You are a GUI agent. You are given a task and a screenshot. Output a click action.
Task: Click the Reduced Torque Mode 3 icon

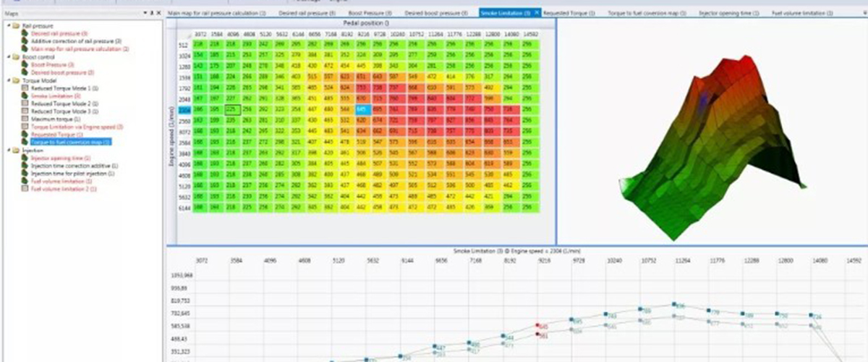pyautogui.click(x=25, y=111)
